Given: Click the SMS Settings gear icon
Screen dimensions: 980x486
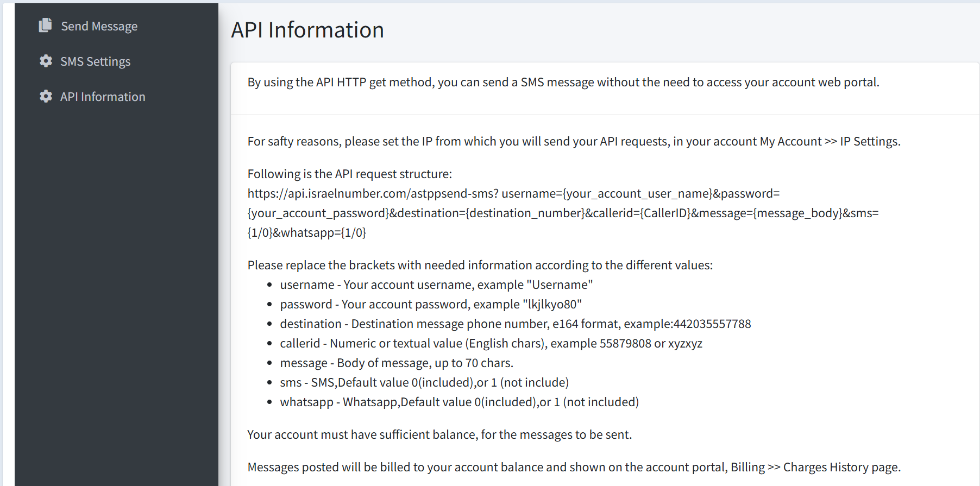Looking at the screenshot, I should pyautogui.click(x=46, y=61).
